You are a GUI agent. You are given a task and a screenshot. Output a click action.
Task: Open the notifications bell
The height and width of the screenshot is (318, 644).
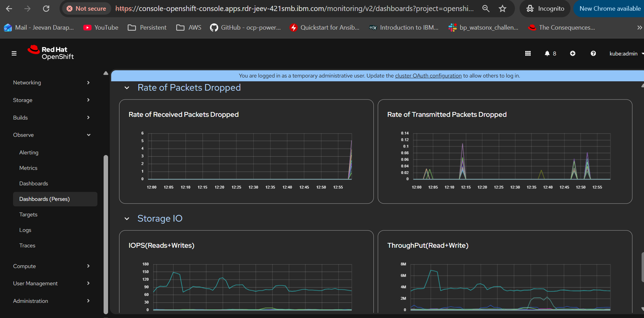550,53
